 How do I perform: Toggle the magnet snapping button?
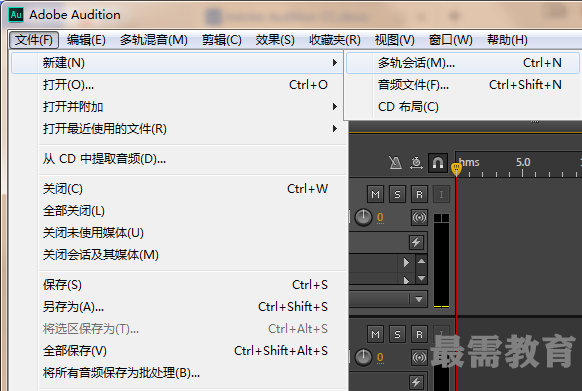pos(438,163)
